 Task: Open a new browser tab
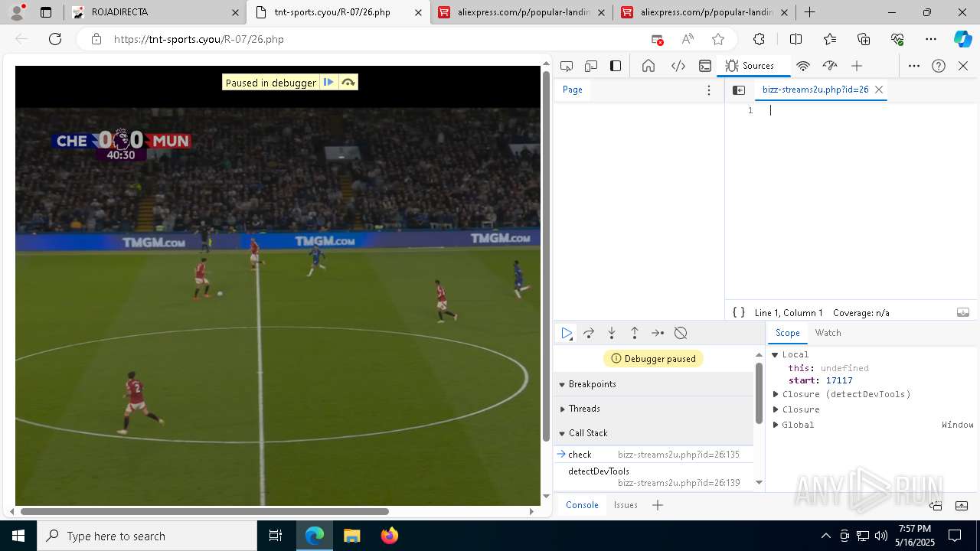coord(809,12)
